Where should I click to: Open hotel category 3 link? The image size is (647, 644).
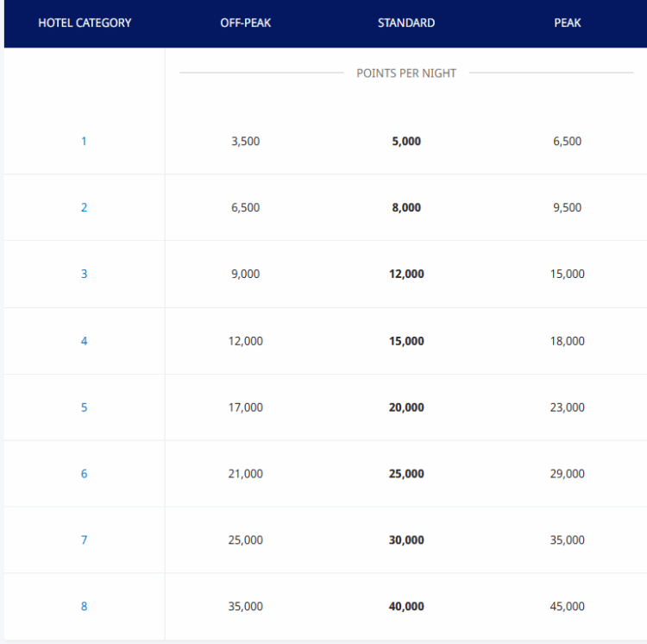click(x=84, y=274)
